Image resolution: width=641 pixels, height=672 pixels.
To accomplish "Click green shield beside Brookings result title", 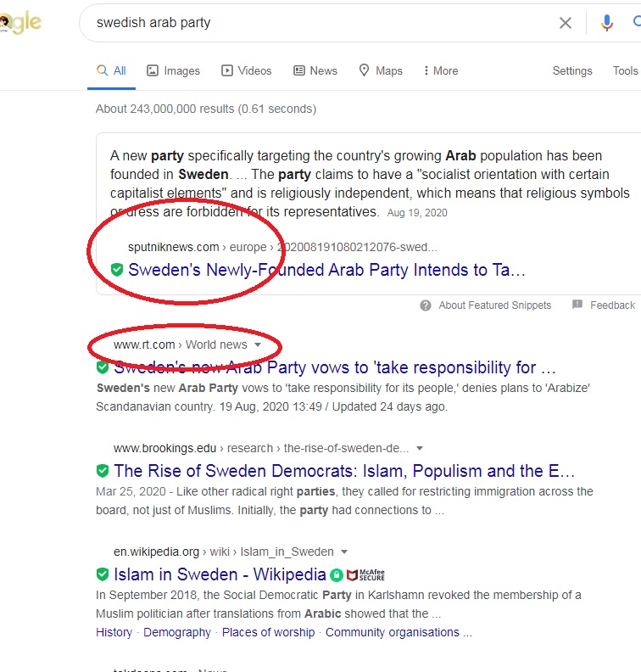I will coord(103,471).
